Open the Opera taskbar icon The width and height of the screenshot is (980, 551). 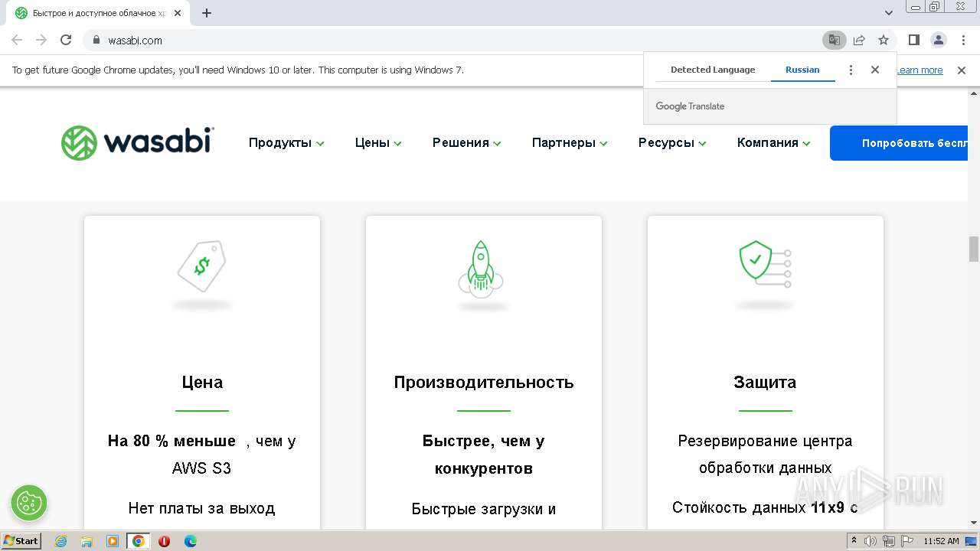[165, 541]
